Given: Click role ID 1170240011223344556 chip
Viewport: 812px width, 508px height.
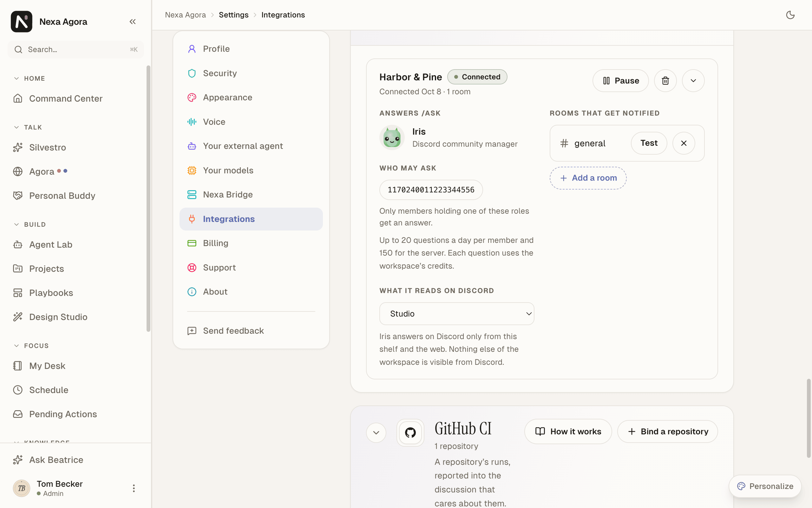Looking at the screenshot, I should click(431, 190).
